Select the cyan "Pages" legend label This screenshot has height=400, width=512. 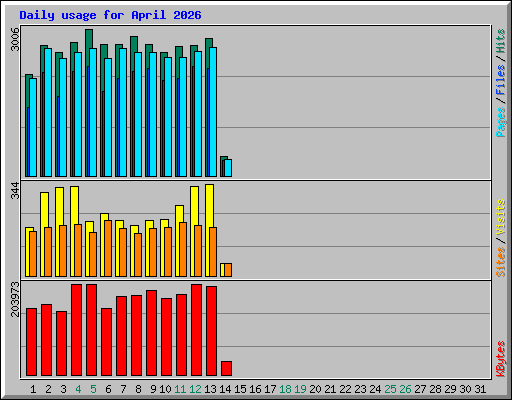(501, 122)
